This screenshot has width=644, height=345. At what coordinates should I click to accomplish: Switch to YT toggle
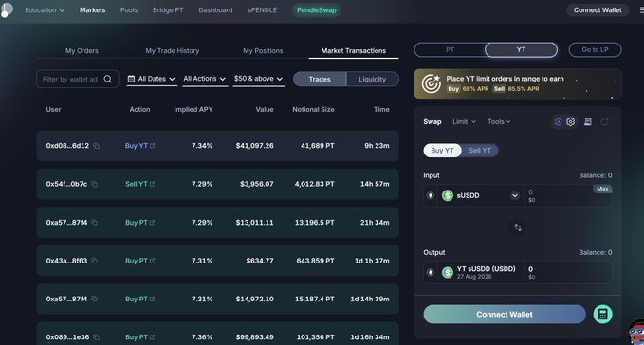click(x=521, y=50)
